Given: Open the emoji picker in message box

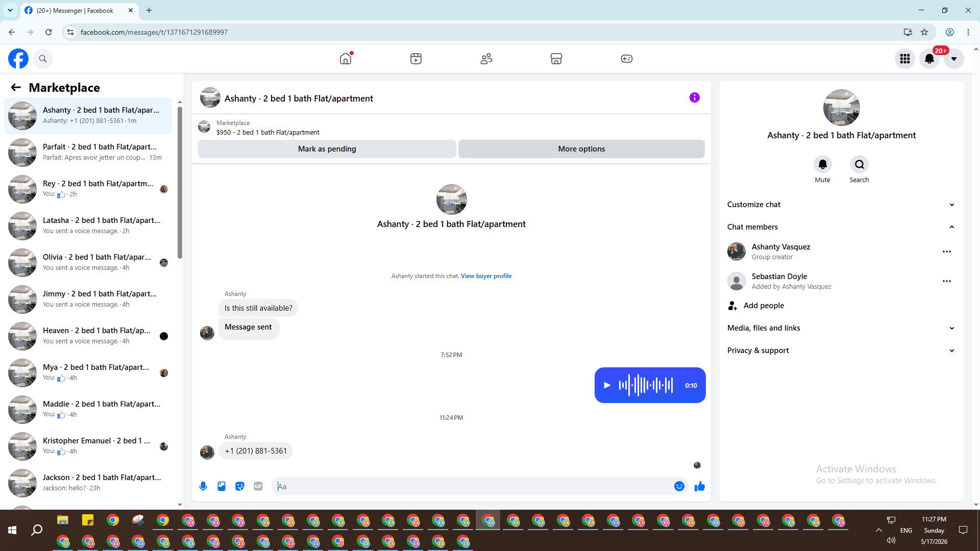Looking at the screenshot, I should point(679,486).
